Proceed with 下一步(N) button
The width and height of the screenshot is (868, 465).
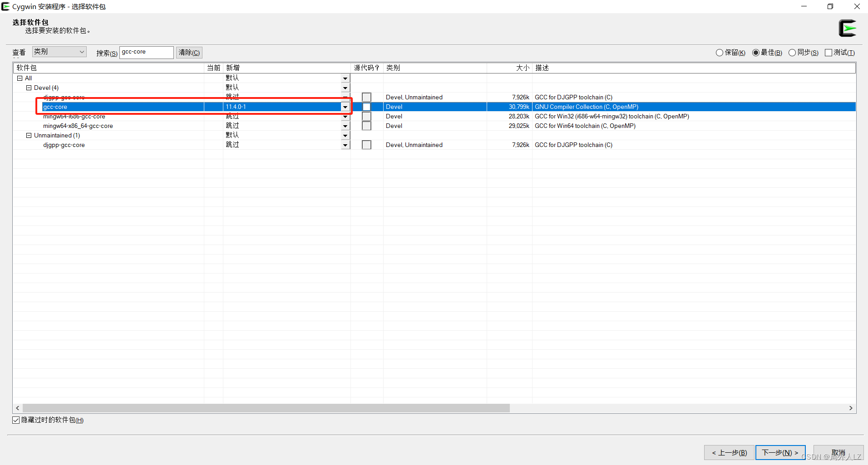pyautogui.click(x=780, y=452)
